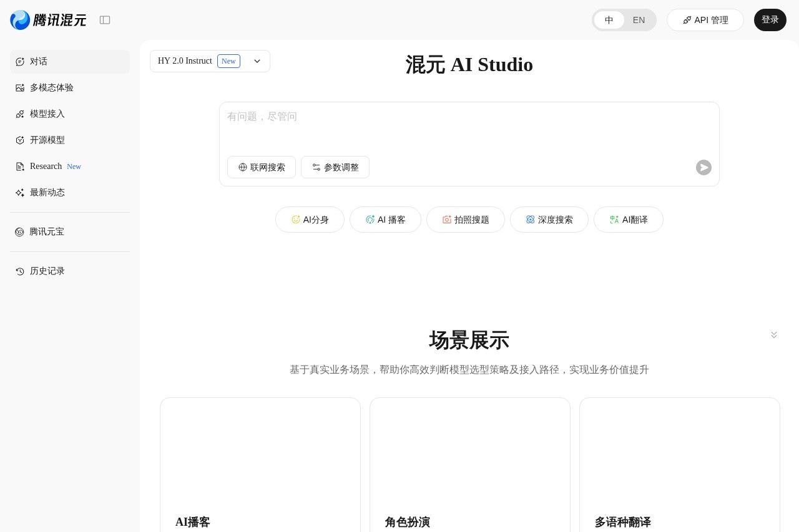Click the 基于真实业务场景 description text

click(x=469, y=370)
